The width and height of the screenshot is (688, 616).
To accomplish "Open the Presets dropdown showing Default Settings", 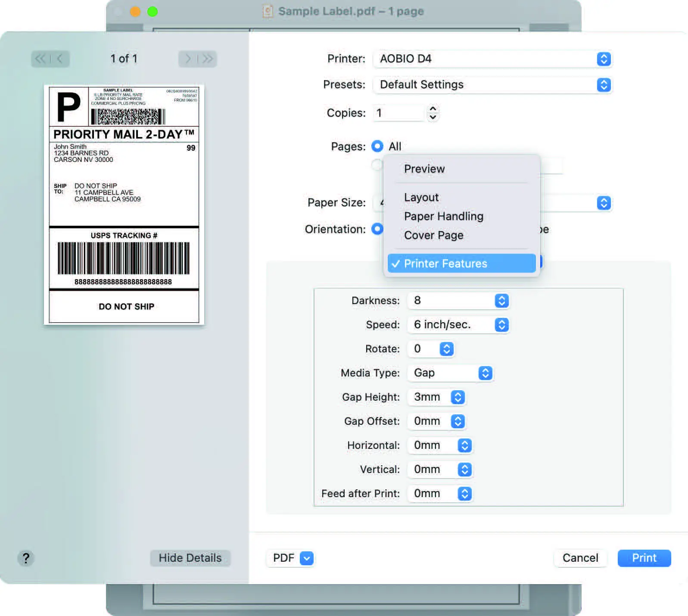I will click(x=492, y=85).
